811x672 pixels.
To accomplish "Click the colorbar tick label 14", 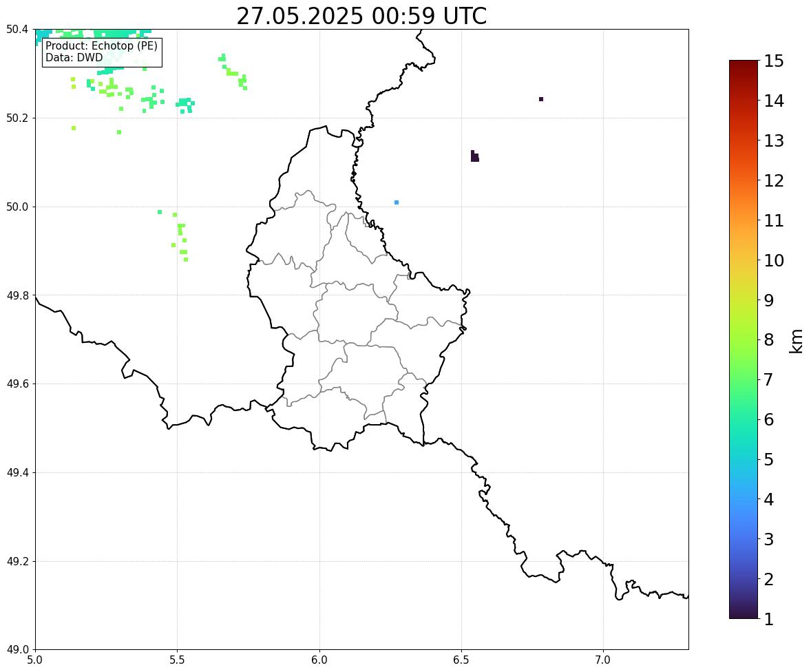I will coord(774,101).
